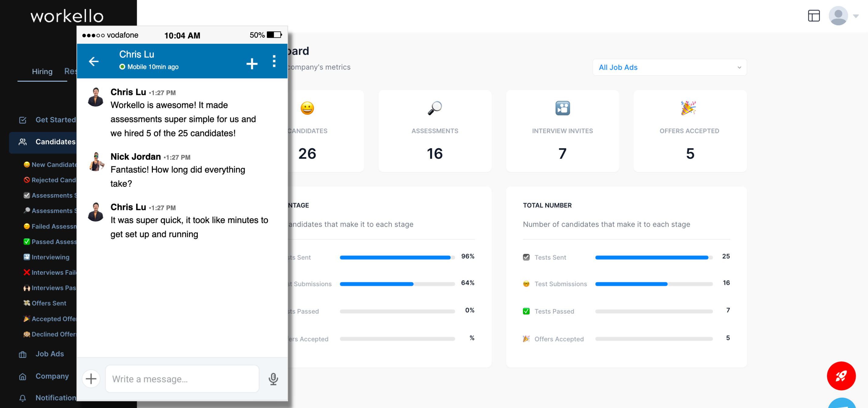Click the red rocket floating button
This screenshot has height=408, width=868.
(841, 376)
